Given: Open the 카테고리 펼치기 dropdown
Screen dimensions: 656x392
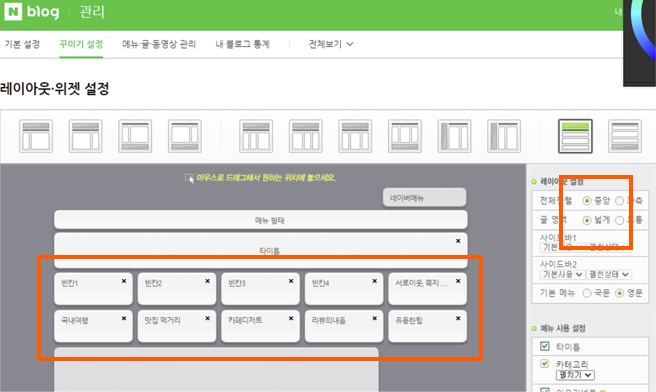Looking at the screenshot, I should pos(575,375).
